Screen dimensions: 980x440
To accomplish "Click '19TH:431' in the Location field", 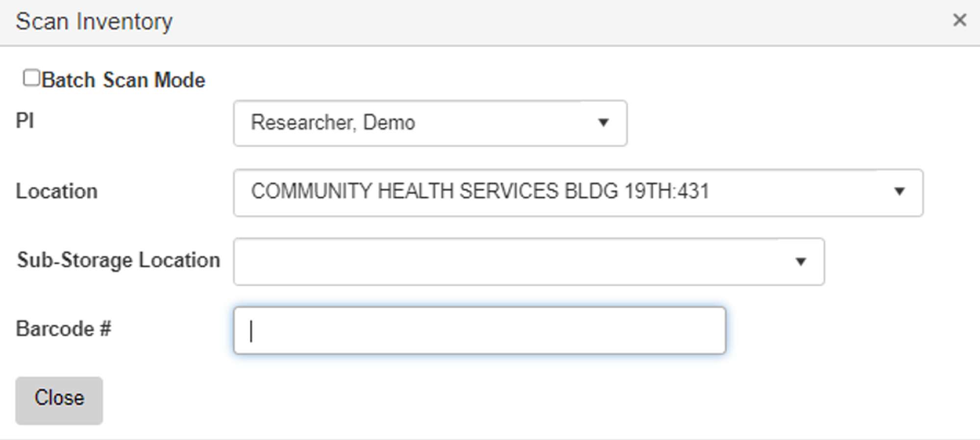I will [x=667, y=191].
